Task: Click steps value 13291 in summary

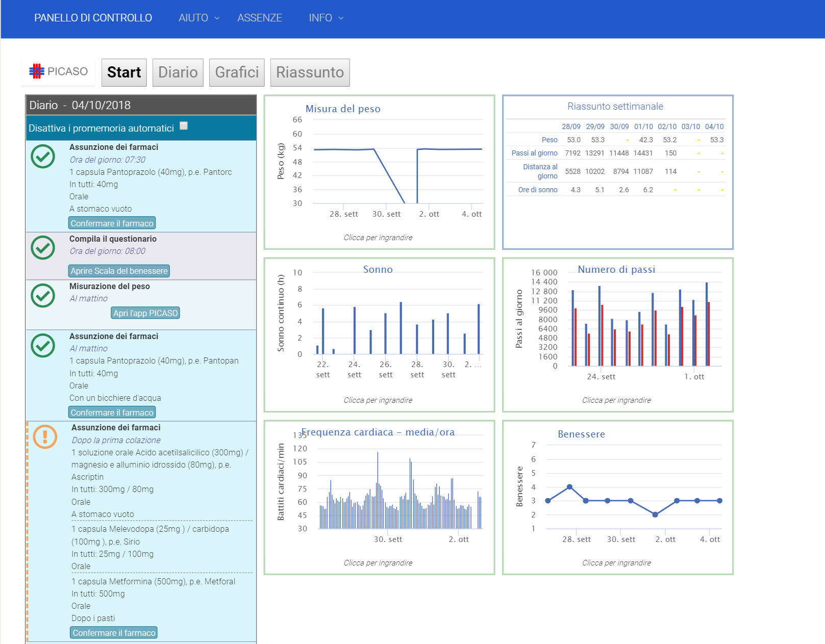Action: tap(594, 153)
